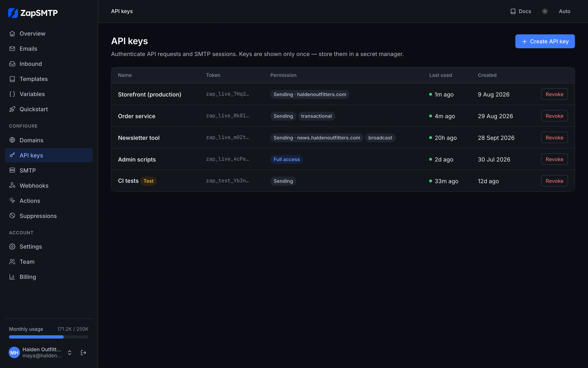Screen dimensions: 588x368
Task: Open Inbound section
Action: coord(49,64)
